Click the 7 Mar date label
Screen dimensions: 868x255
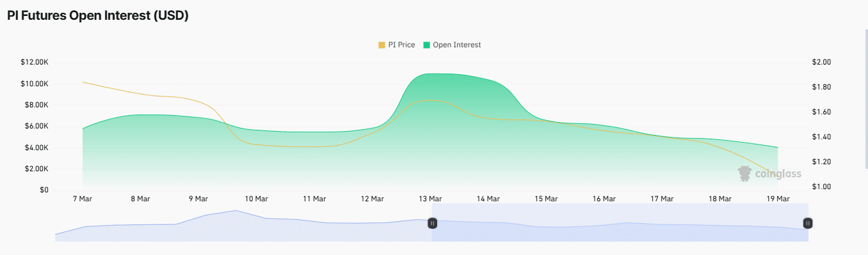(x=83, y=199)
